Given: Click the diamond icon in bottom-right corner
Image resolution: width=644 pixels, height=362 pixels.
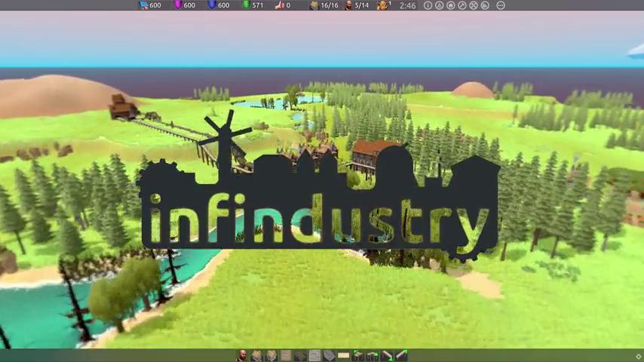Looking at the screenshot, I should pyautogui.click(x=639, y=356).
